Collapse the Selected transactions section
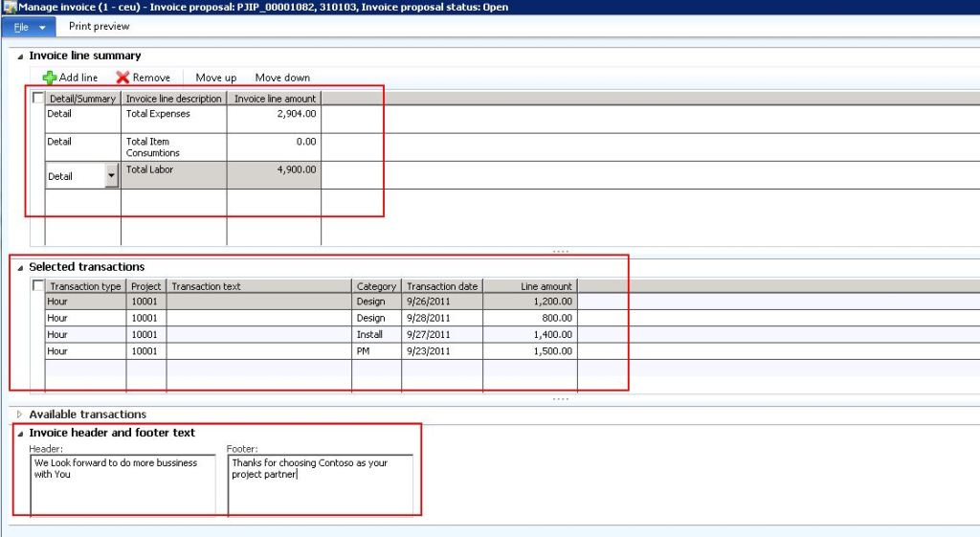Viewport: 980px width, 537px height. (x=20, y=268)
